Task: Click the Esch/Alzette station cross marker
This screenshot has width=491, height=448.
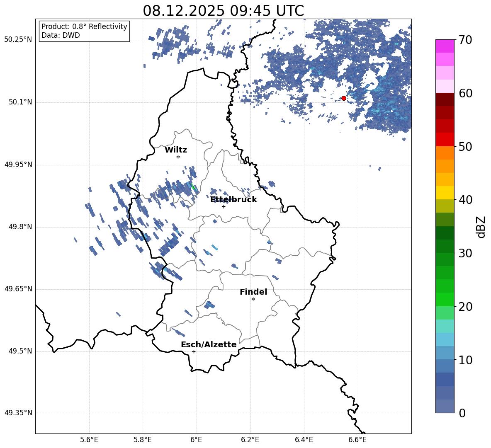Action: 194,351
